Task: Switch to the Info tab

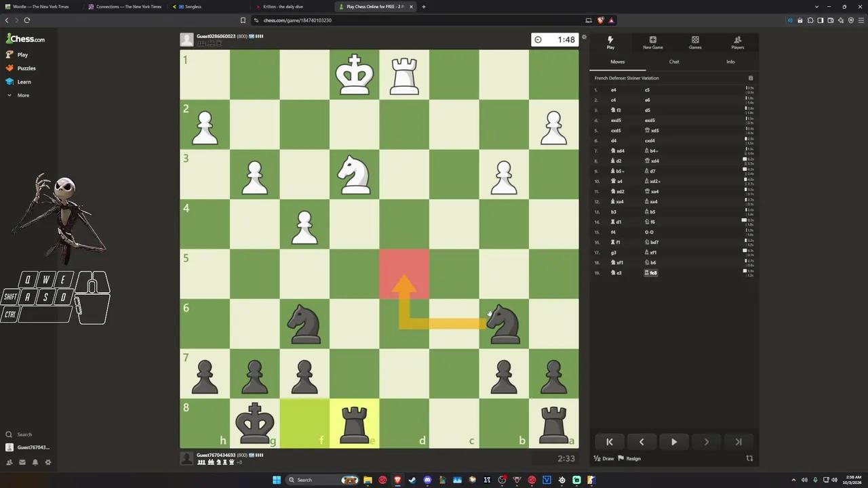Action: pyautogui.click(x=730, y=62)
